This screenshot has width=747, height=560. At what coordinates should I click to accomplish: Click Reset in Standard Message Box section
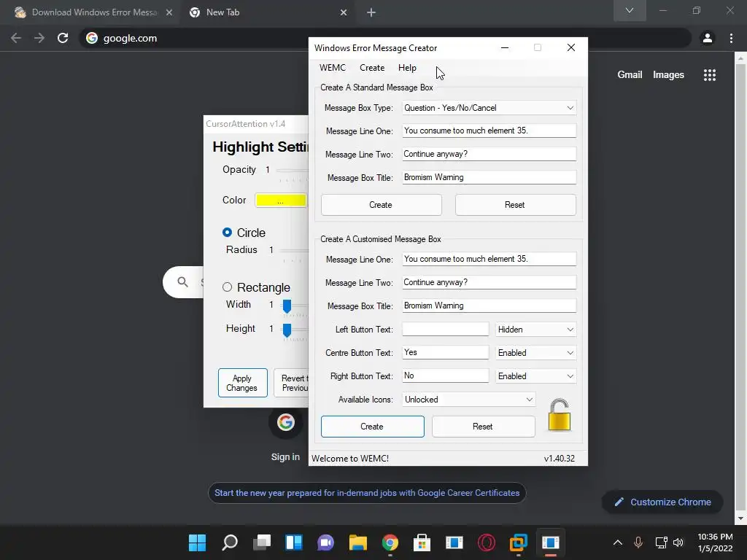tap(515, 205)
